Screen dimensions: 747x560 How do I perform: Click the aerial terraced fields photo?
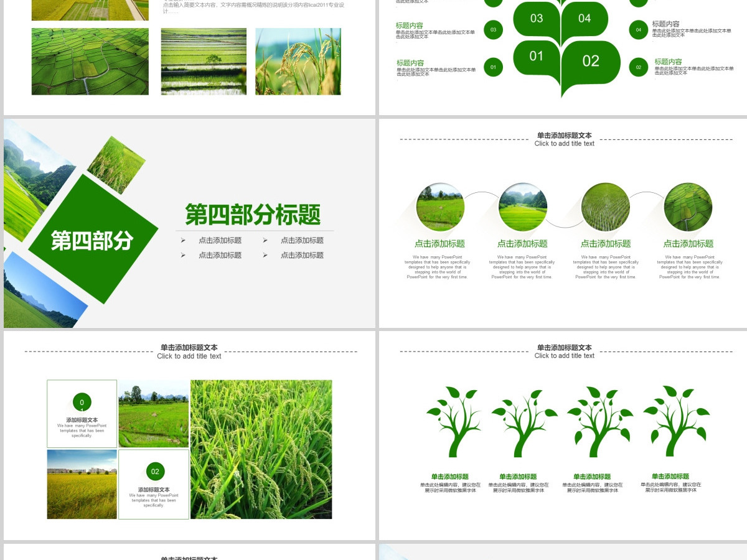[90, 61]
